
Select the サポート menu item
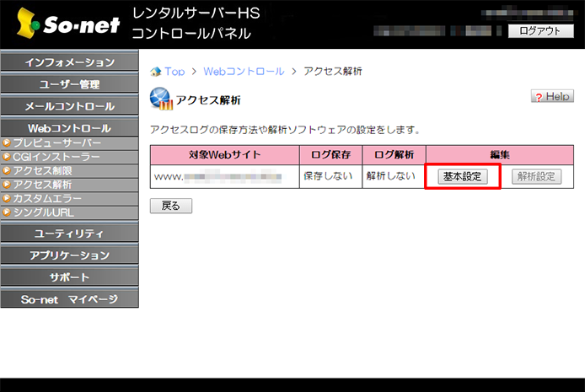(x=69, y=277)
